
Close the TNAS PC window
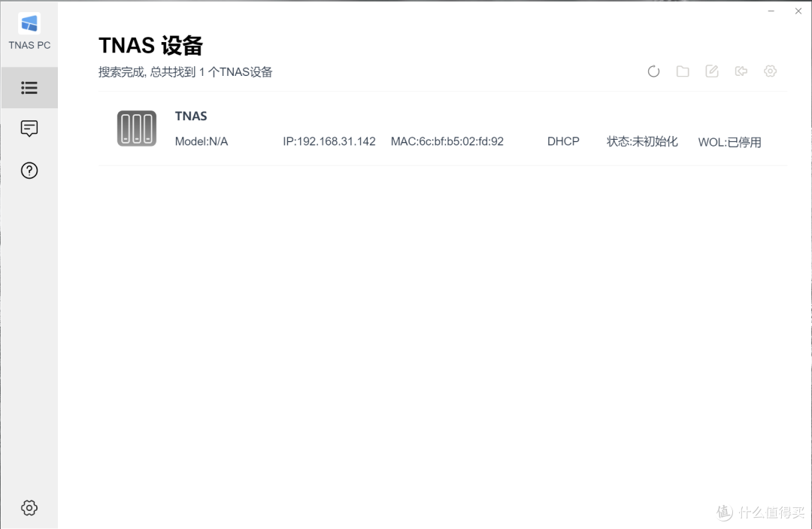pyautogui.click(x=798, y=11)
